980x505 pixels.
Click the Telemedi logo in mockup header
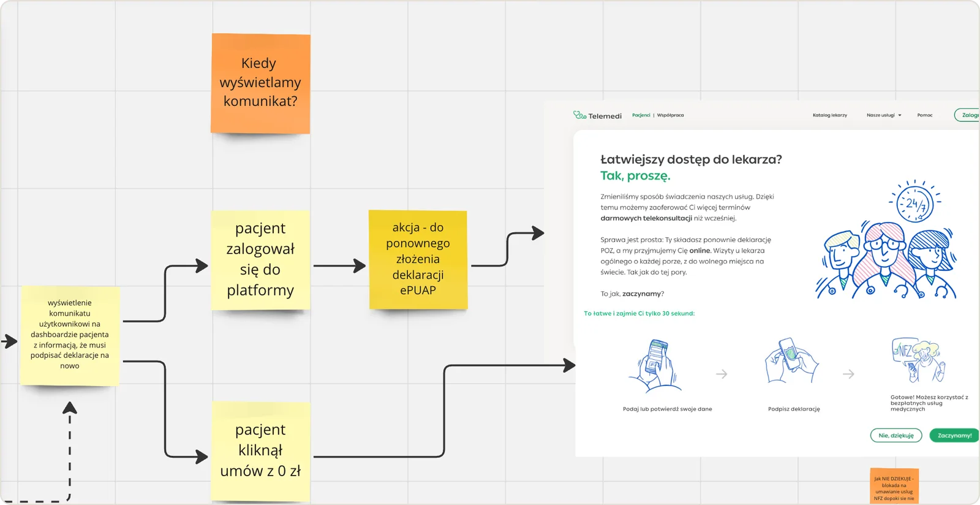(597, 115)
